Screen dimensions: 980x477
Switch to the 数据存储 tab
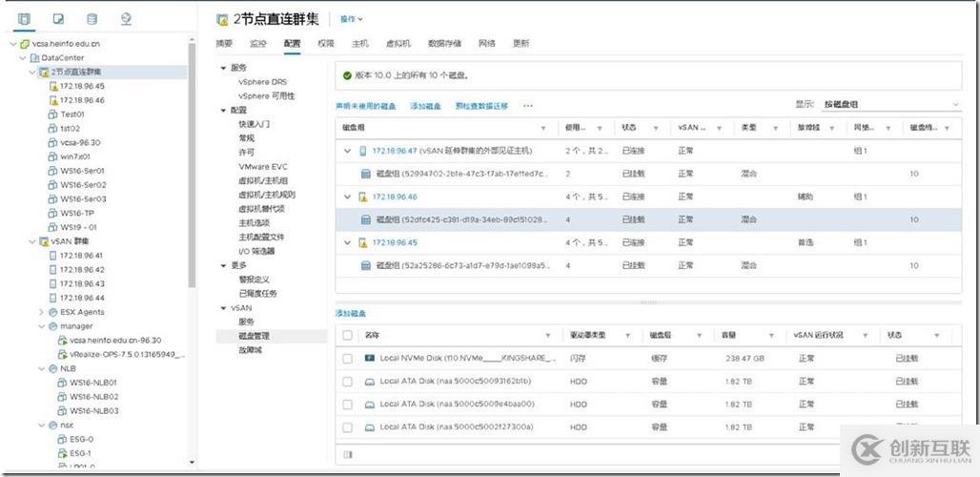pos(444,43)
